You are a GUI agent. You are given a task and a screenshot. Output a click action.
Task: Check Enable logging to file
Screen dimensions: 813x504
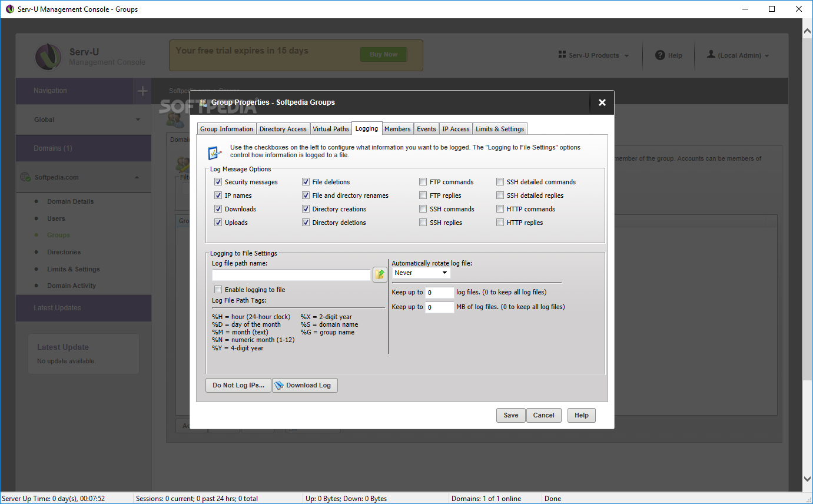pos(218,290)
